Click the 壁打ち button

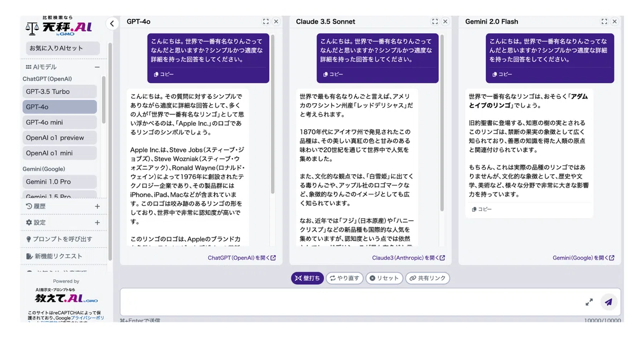(x=308, y=278)
